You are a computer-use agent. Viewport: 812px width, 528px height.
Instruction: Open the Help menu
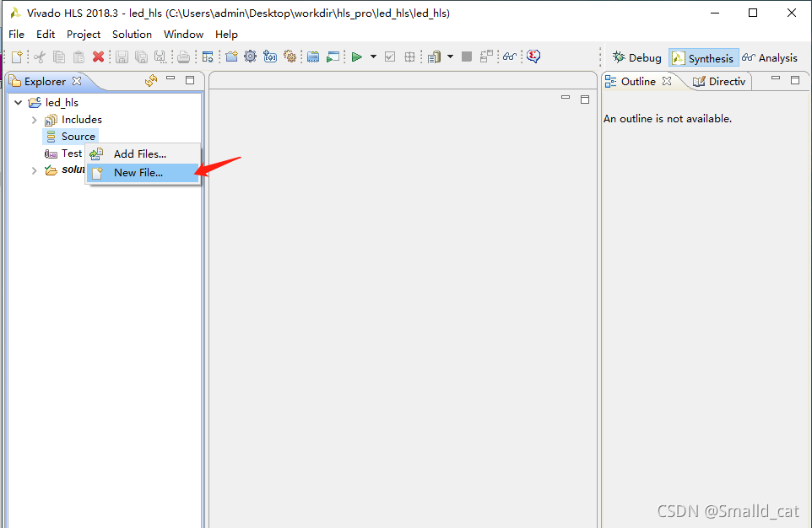click(226, 35)
